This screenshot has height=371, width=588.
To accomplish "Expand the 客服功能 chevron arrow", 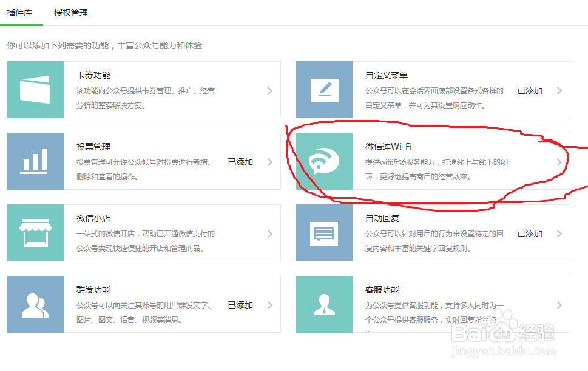I will click(559, 305).
